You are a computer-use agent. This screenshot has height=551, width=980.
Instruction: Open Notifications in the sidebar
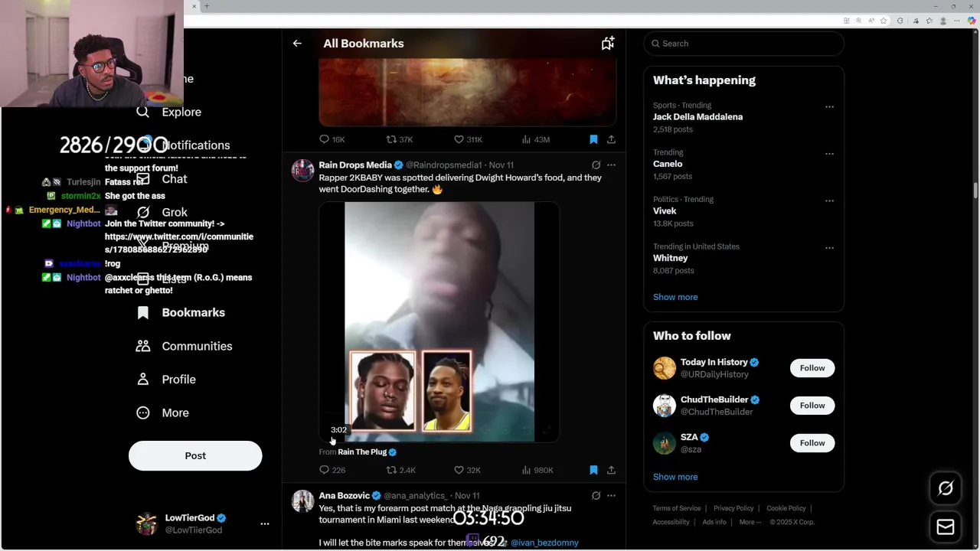click(184, 145)
